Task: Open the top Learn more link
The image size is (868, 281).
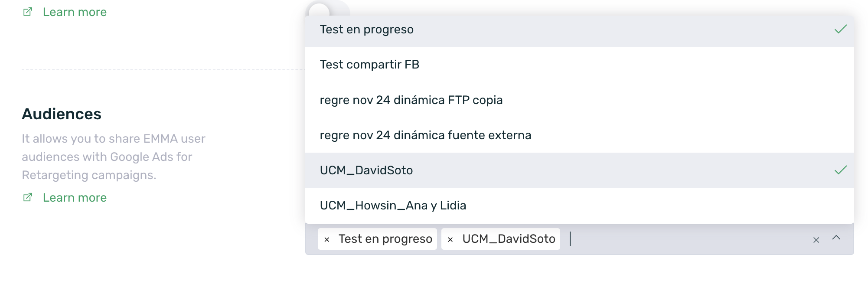Action: pos(75,12)
